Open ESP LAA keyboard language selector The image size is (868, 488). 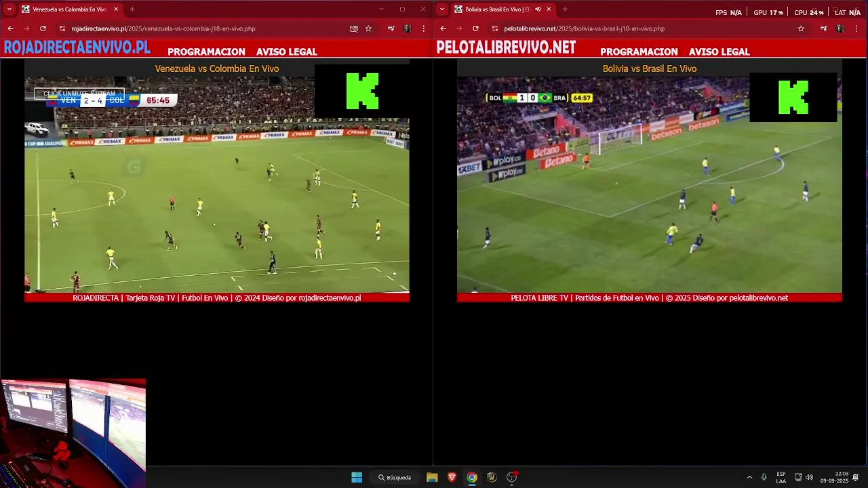tap(781, 477)
